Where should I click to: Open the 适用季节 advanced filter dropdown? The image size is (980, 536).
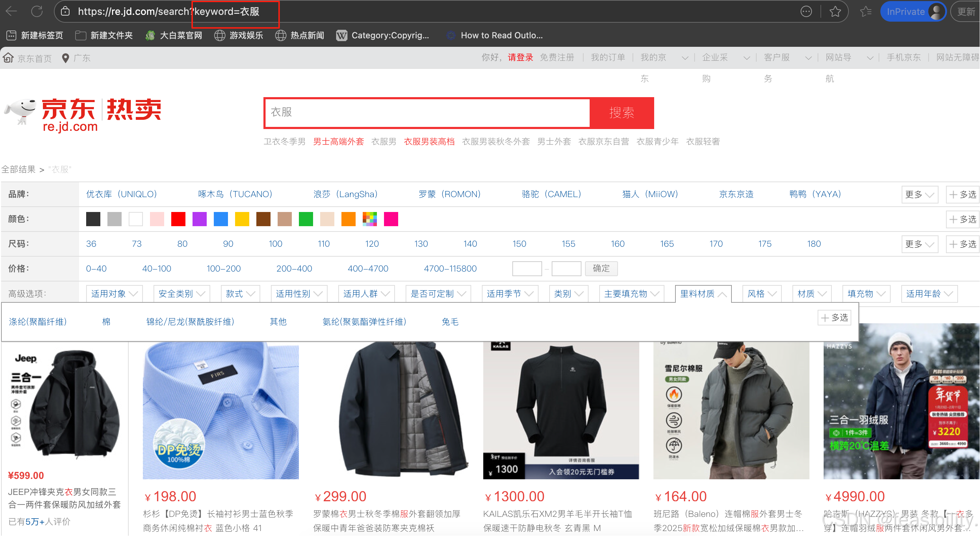tap(510, 294)
